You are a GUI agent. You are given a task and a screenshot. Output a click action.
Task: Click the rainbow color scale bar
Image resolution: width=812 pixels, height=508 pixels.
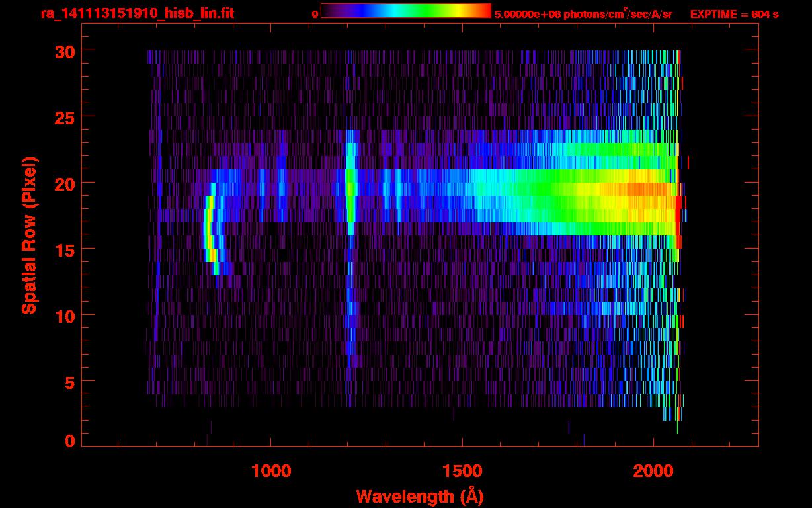point(406,11)
